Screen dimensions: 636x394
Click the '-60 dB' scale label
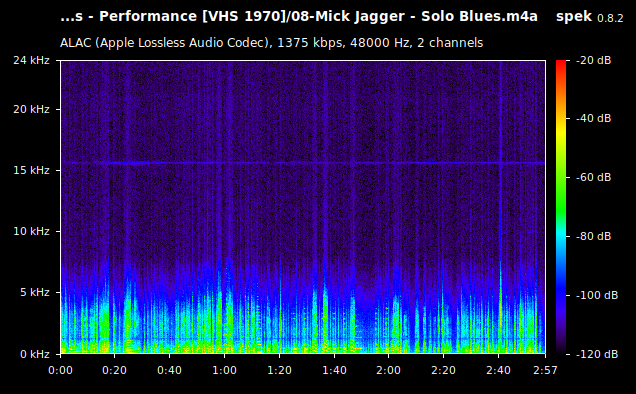tap(593, 177)
